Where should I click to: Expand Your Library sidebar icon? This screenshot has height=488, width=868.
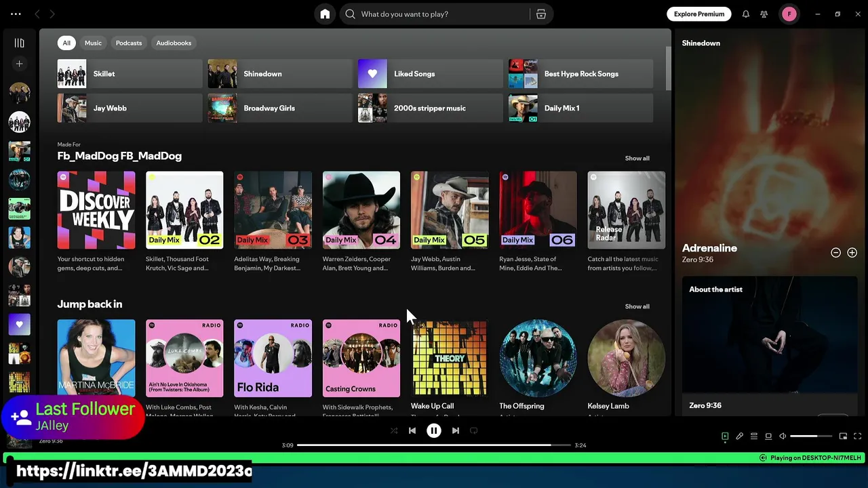[19, 43]
